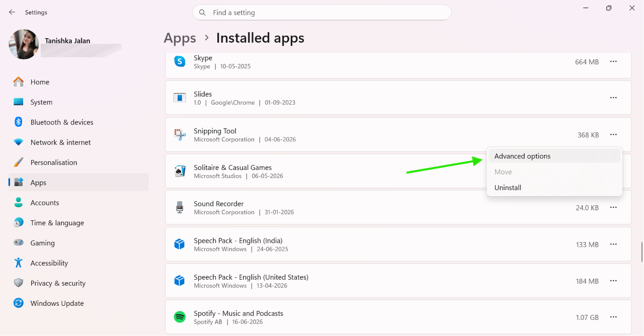The image size is (644, 336).
Task: Click the user profile picture
Action: pyautogui.click(x=24, y=44)
